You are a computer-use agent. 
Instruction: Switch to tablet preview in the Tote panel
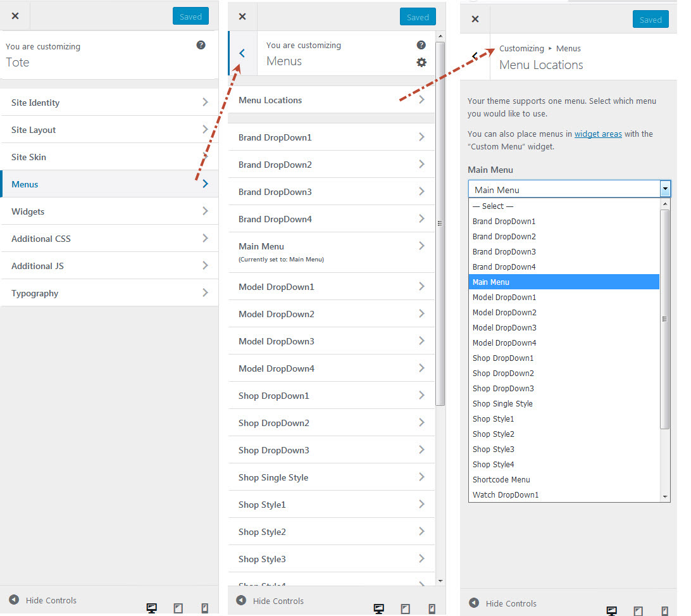(x=178, y=608)
